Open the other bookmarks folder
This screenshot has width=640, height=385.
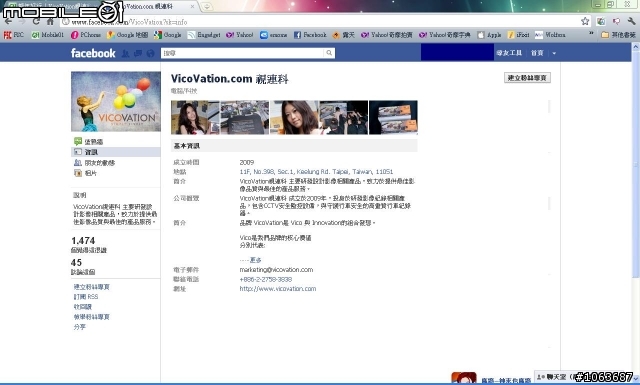619,35
